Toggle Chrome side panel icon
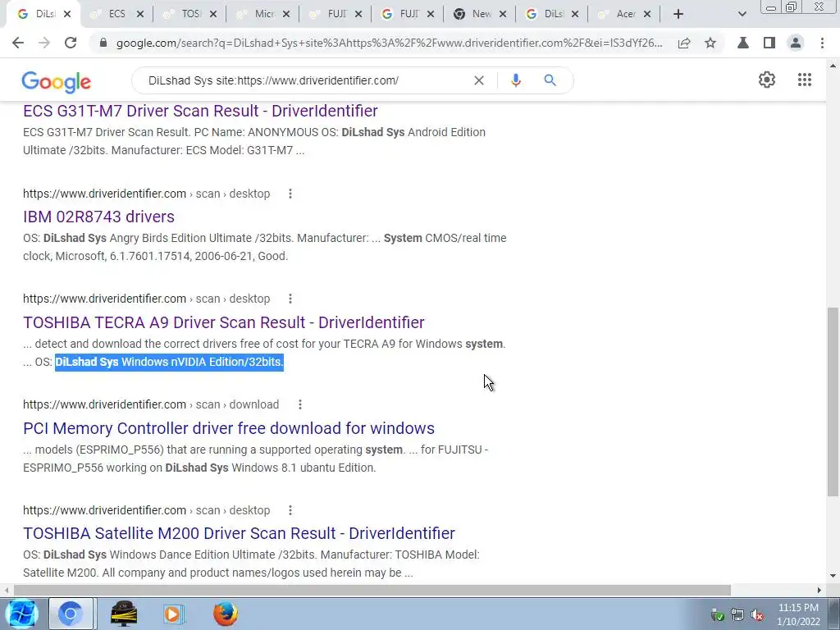 [769, 43]
